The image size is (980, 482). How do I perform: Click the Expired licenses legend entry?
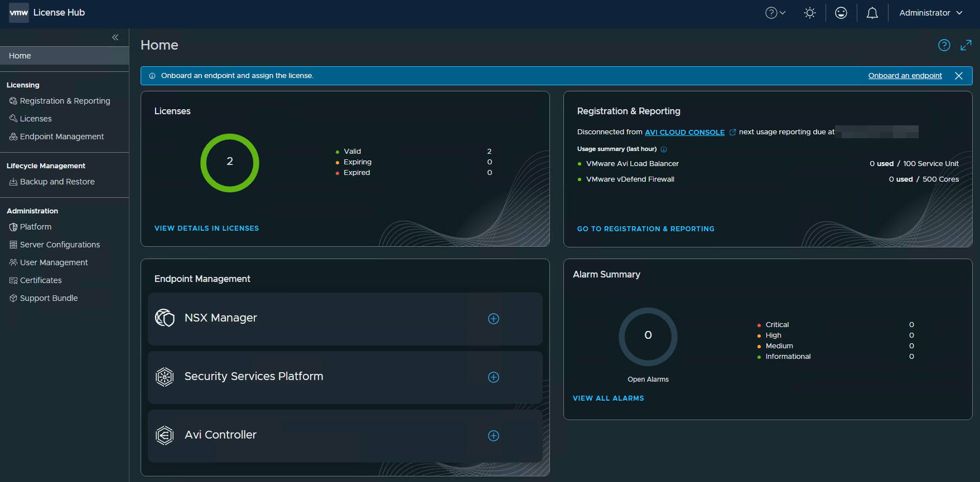tap(414, 173)
